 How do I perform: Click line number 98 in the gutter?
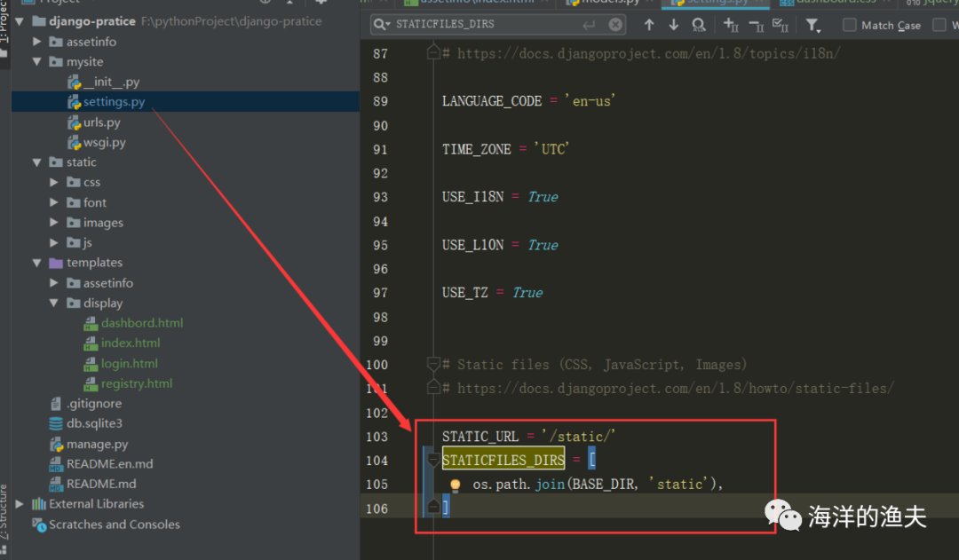[380, 318]
